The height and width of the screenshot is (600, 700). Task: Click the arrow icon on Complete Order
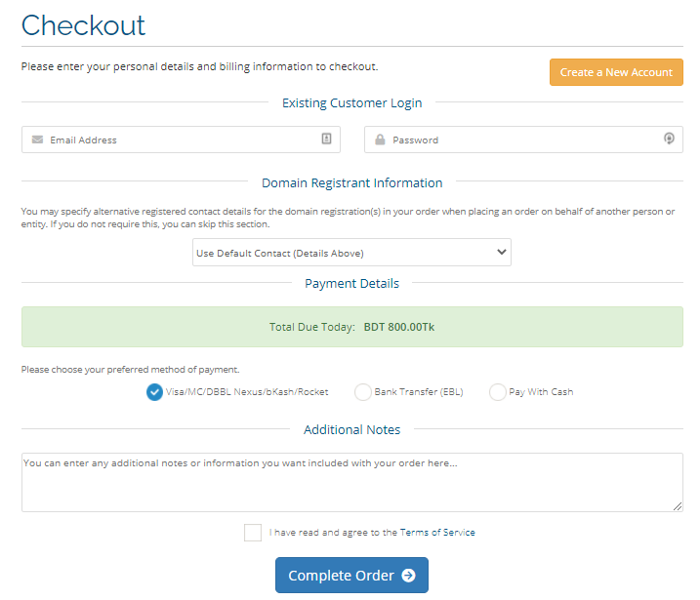(408, 576)
